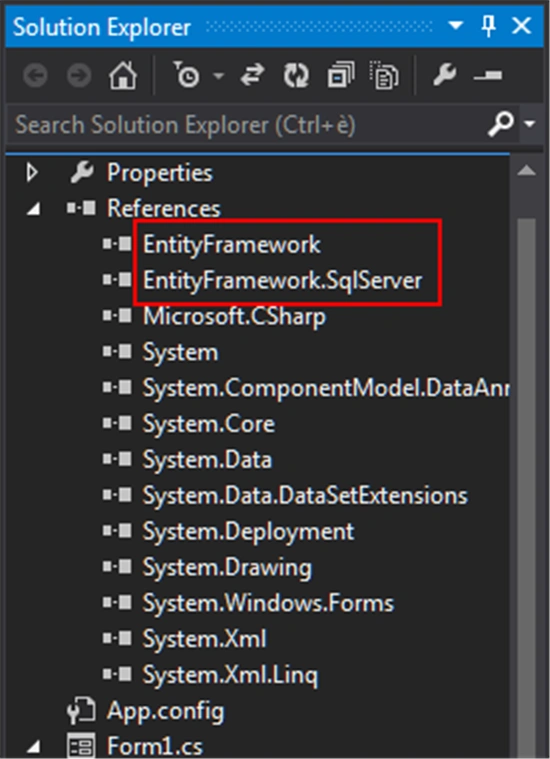
Task: Toggle auto-hide pin on Solution Explorer
Action: (489, 25)
